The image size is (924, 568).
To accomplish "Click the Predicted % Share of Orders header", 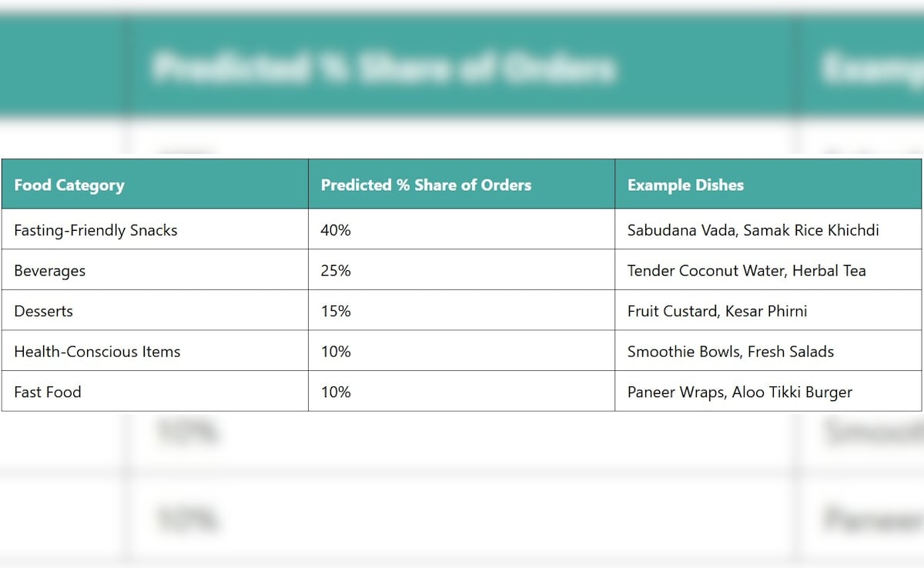I will (426, 185).
